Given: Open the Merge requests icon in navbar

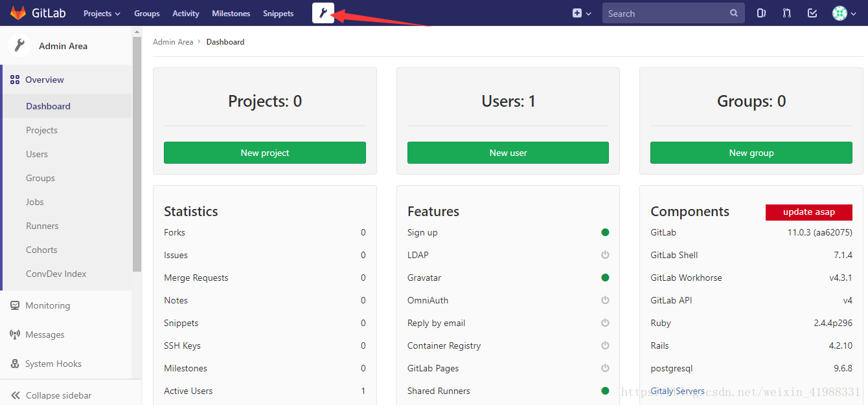Looking at the screenshot, I should [787, 13].
